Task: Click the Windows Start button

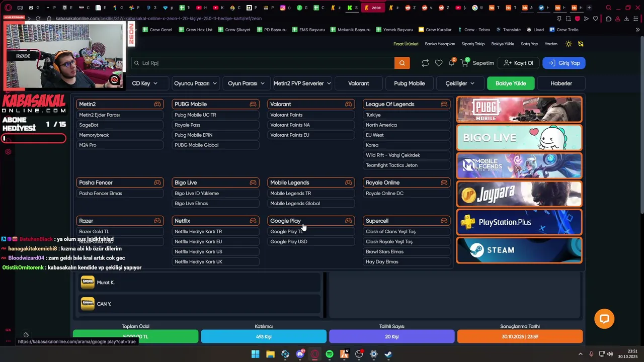Action: click(256, 354)
